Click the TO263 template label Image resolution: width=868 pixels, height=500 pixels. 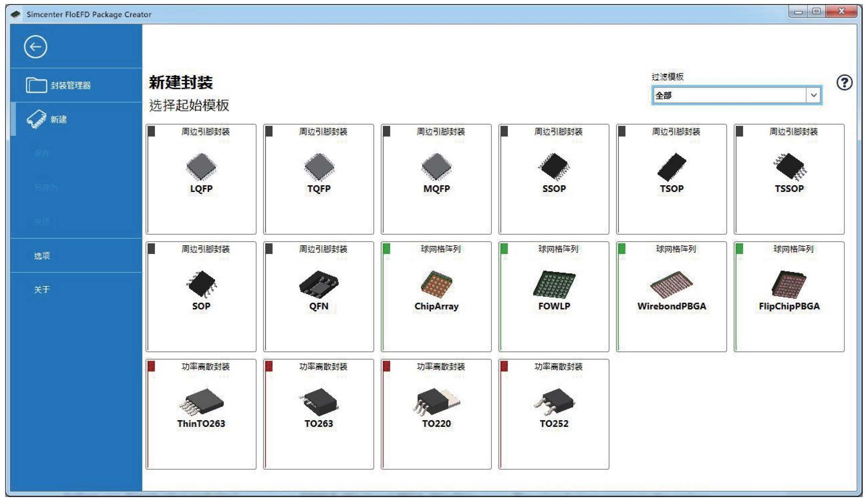click(x=319, y=424)
